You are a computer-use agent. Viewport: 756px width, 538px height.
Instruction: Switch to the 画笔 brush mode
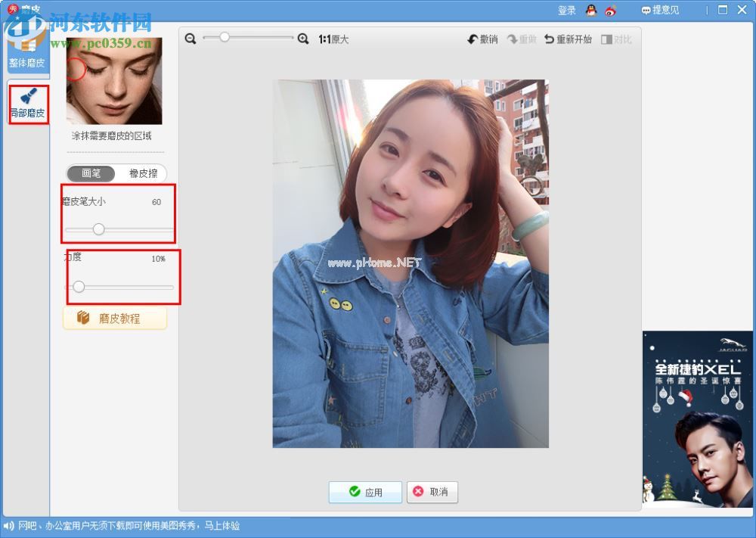point(91,173)
